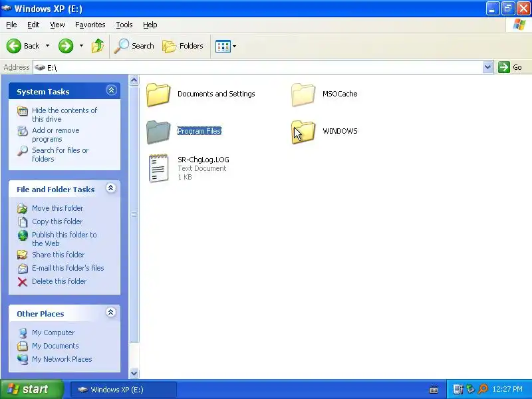Select the Program Files folder icon
Screen dimensions: 532x399
tap(158, 132)
